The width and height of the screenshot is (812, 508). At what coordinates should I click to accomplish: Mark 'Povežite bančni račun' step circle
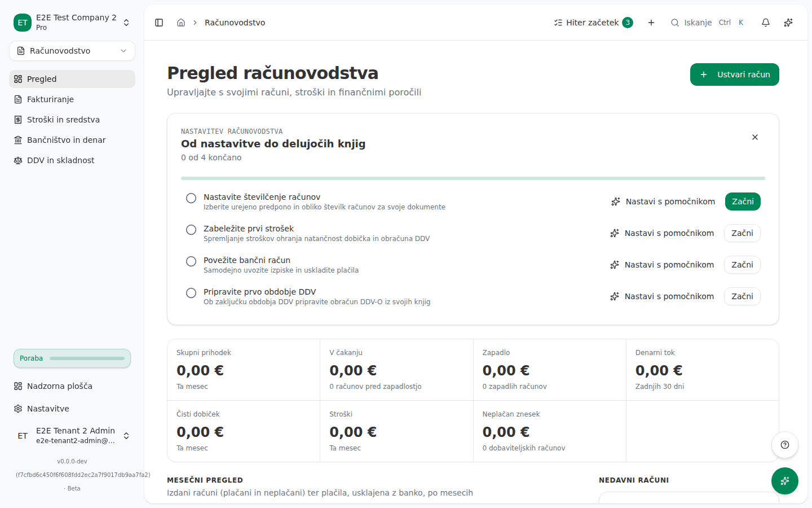191,261
